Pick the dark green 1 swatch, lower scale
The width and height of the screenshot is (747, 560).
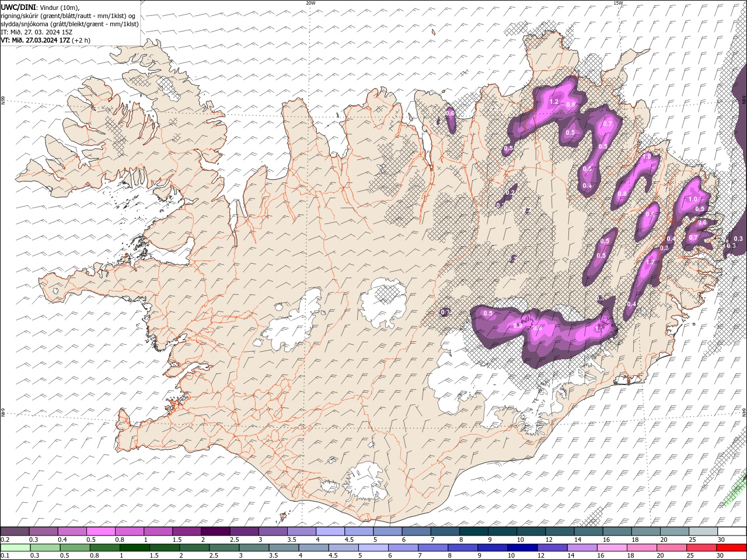[134, 548]
